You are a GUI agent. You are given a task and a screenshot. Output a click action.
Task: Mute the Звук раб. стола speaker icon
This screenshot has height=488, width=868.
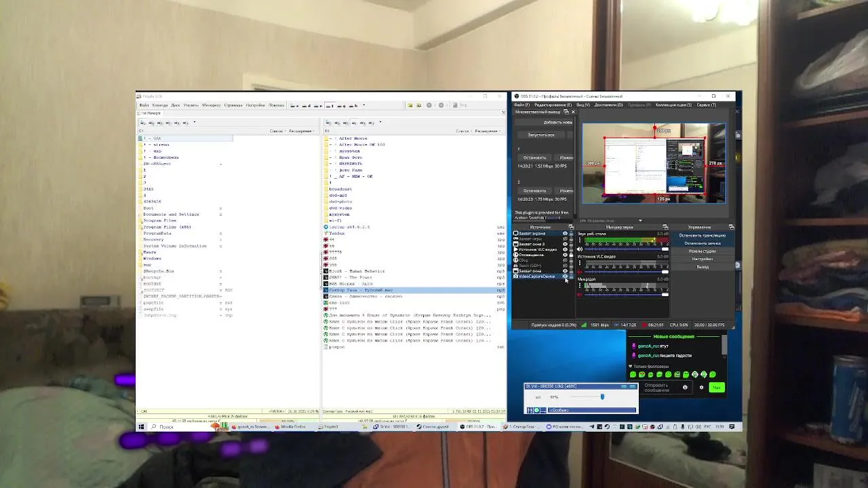click(x=580, y=249)
